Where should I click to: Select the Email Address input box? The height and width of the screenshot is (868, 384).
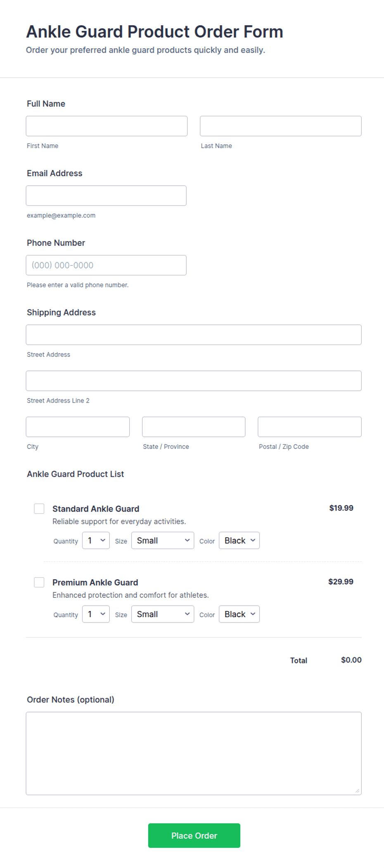pos(106,196)
